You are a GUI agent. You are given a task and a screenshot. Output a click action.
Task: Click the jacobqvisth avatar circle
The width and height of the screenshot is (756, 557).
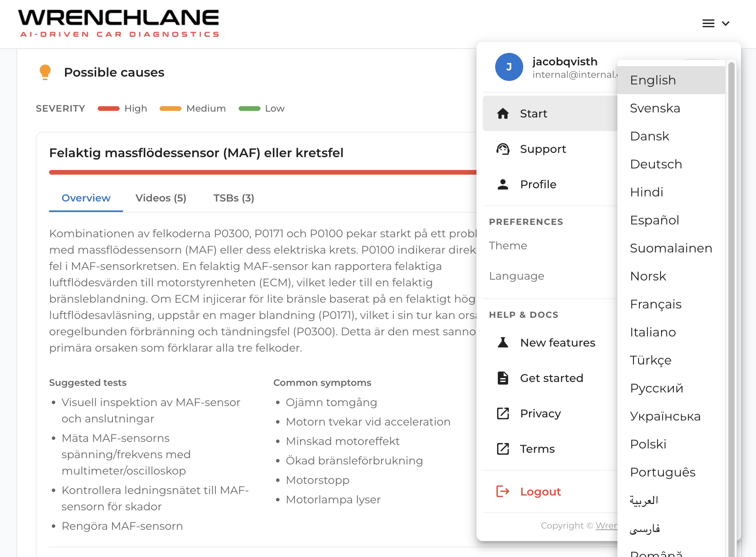[x=509, y=67]
